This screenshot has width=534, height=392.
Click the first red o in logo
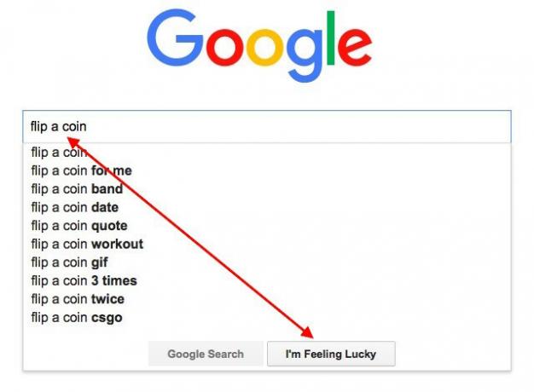pos(224,48)
